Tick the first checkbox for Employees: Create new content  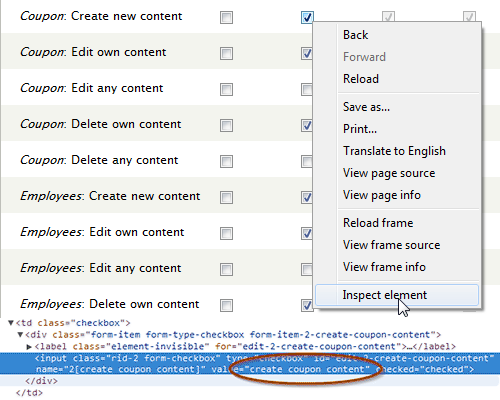click(226, 198)
